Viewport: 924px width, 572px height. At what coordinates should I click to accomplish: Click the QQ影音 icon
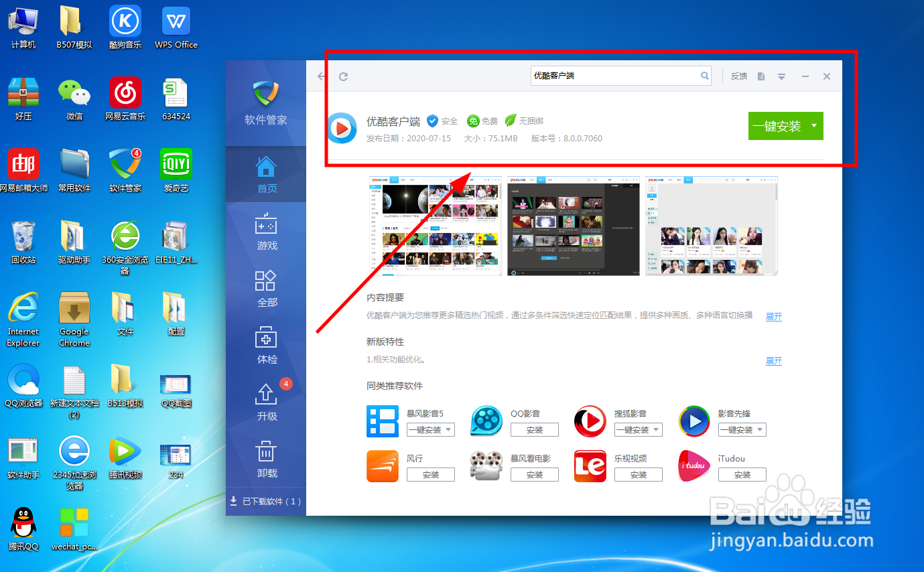[486, 421]
